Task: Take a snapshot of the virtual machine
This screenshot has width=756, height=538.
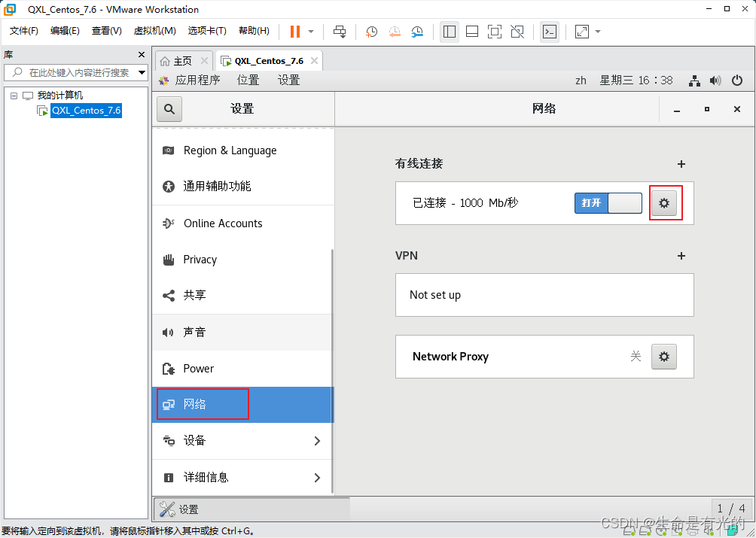Action: (370, 32)
